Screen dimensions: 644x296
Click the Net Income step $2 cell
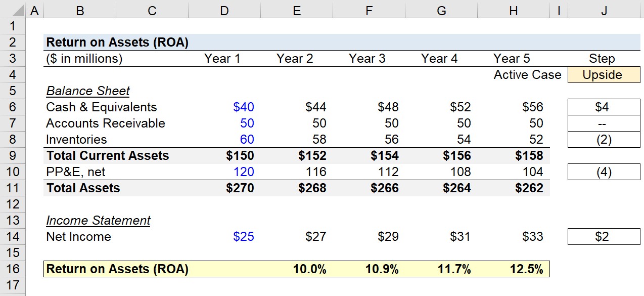(x=604, y=237)
